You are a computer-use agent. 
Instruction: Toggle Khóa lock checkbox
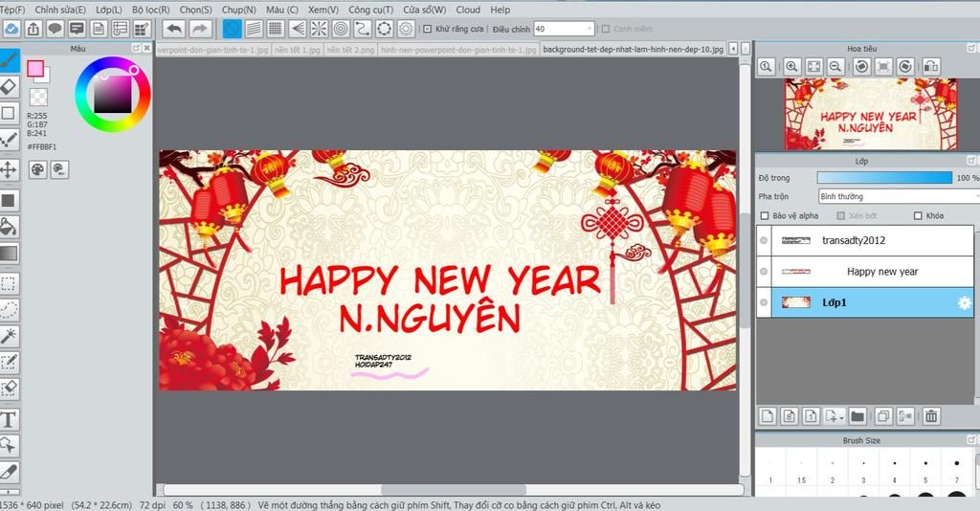pyautogui.click(x=918, y=215)
